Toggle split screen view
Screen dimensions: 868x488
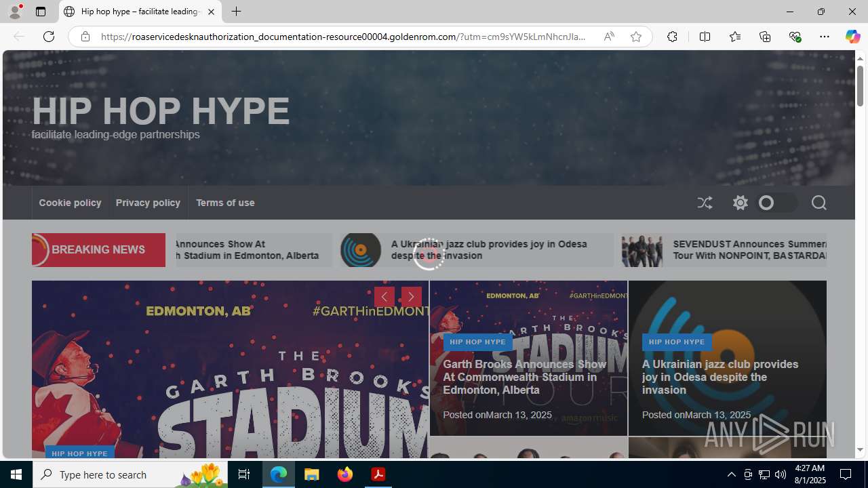pyautogui.click(x=705, y=37)
